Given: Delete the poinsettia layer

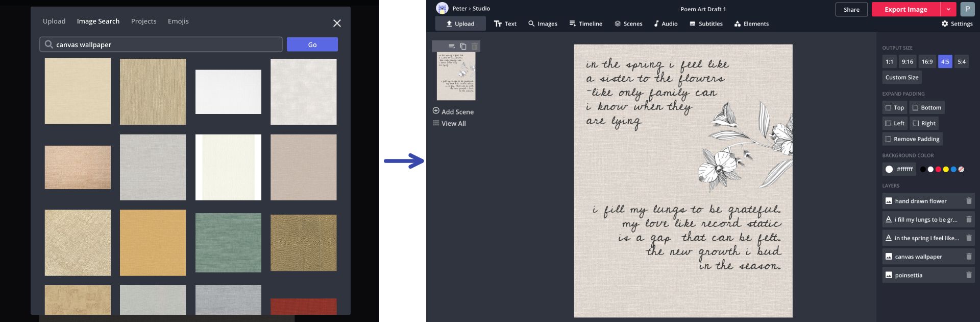Looking at the screenshot, I should pos(969,275).
